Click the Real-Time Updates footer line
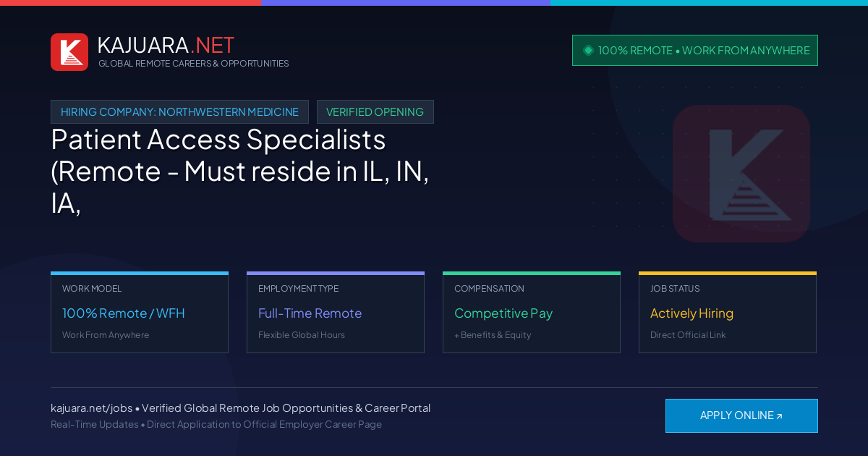 [216, 424]
